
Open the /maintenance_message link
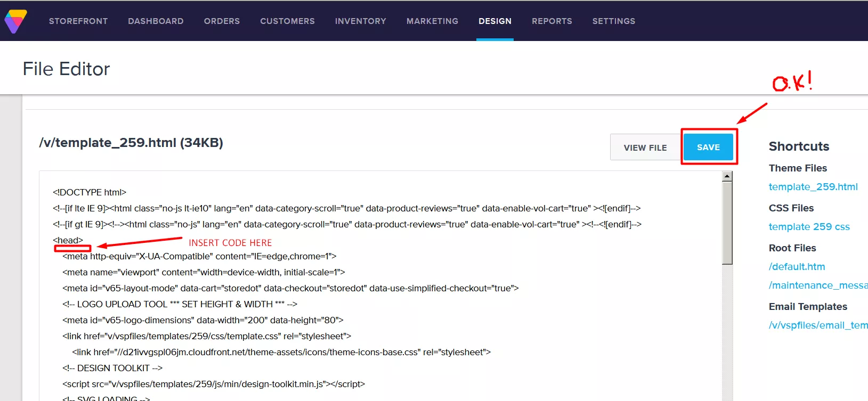point(818,285)
